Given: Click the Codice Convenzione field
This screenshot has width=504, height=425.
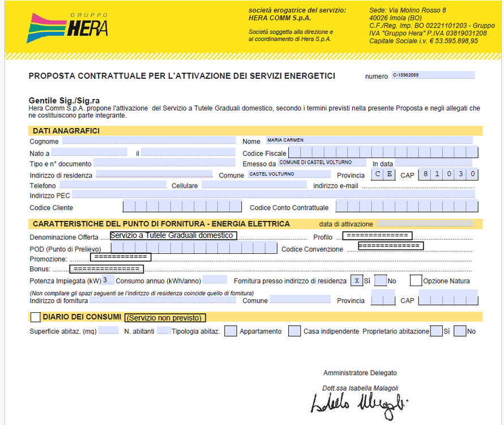Looking at the screenshot, I should coord(391,246).
